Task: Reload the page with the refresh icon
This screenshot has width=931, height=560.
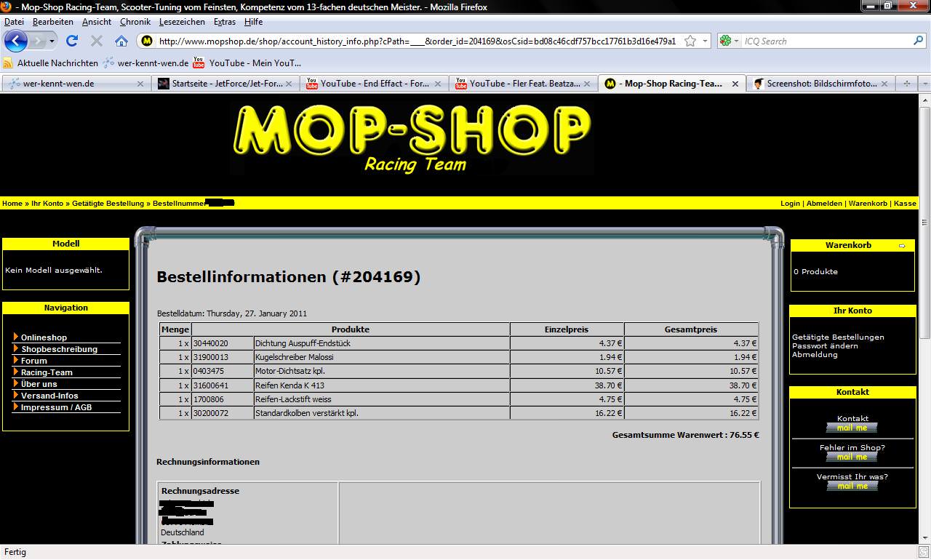Action: coord(72,41)
